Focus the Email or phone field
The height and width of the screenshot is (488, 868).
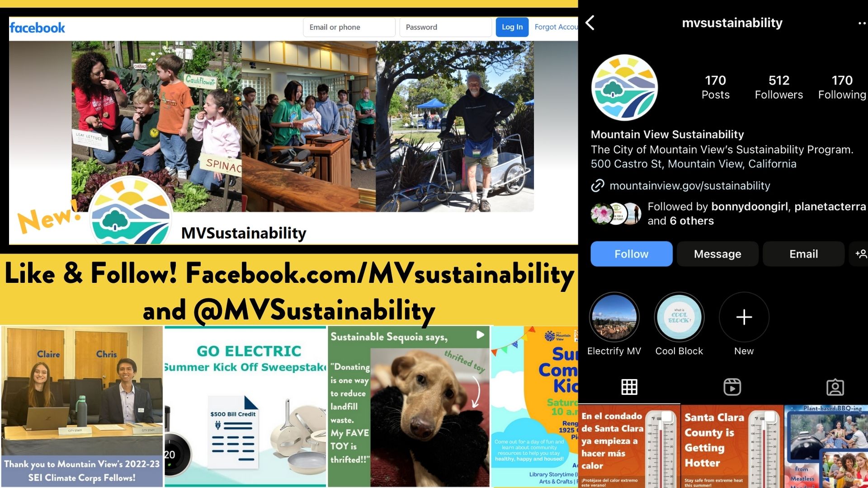[349, 27]
